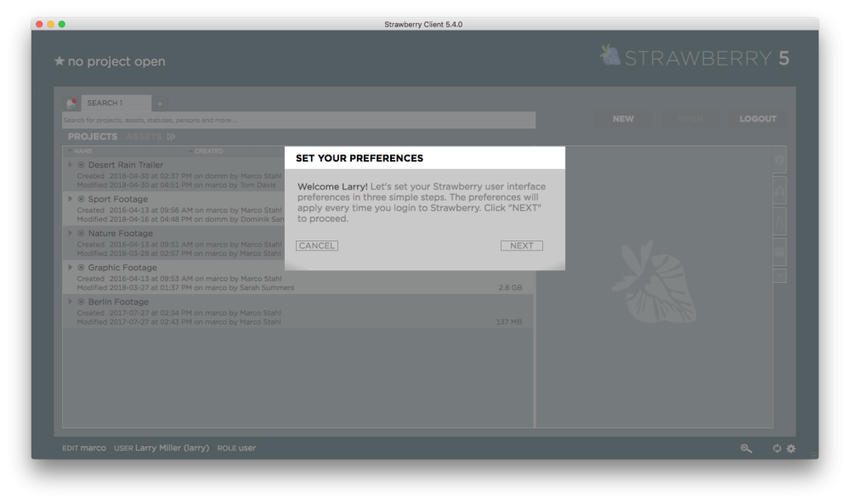Expand the Desert Rain Trailer project

click(70, 165)
